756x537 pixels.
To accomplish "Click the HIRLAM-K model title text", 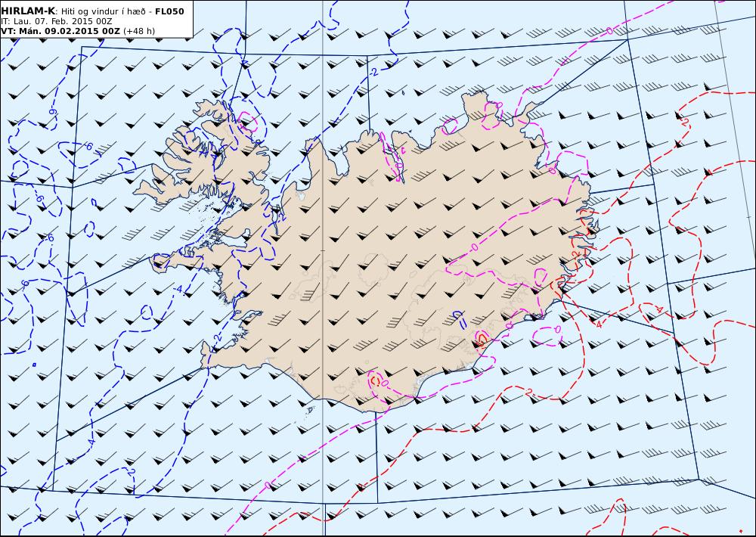I will 28,11.
